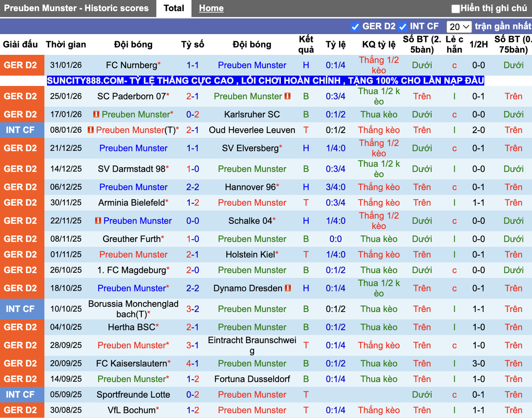Viewport: 532px width, 418px height.
Task: Click Preuben Munster on the 01/11/25 row
Action: click(133, 255)
